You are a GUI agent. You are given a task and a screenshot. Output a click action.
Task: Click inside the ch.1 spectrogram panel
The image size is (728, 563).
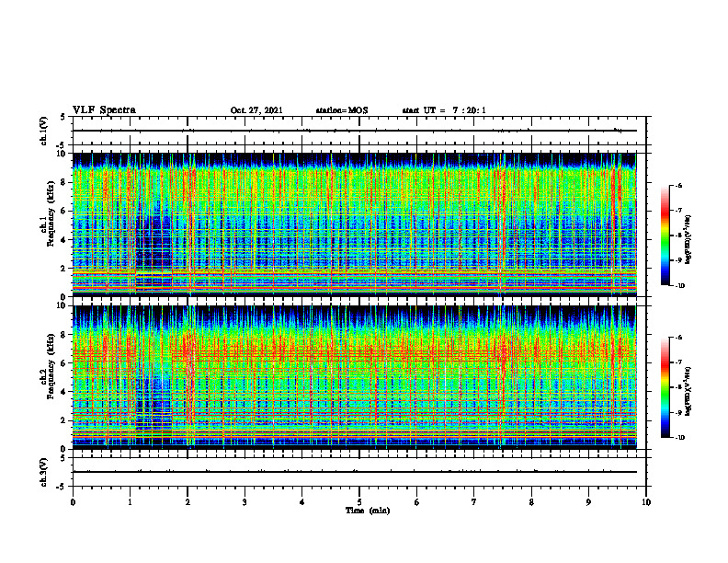tap(354, 224)
